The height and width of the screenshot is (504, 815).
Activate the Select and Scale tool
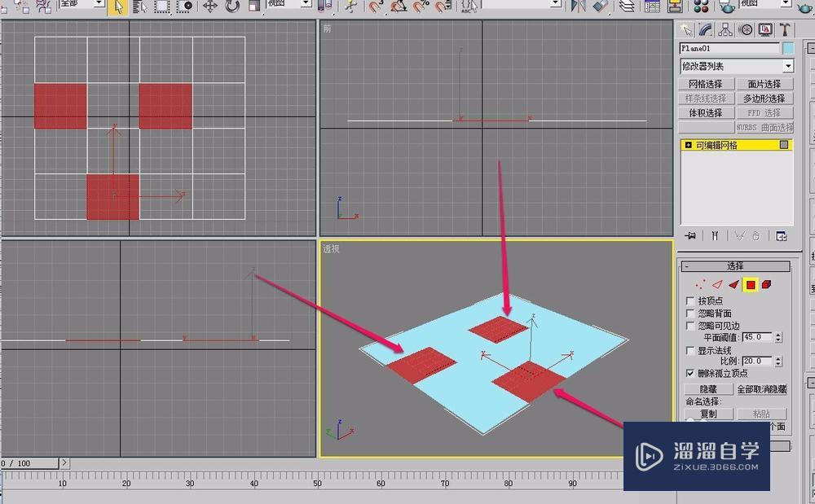point(254,7)
